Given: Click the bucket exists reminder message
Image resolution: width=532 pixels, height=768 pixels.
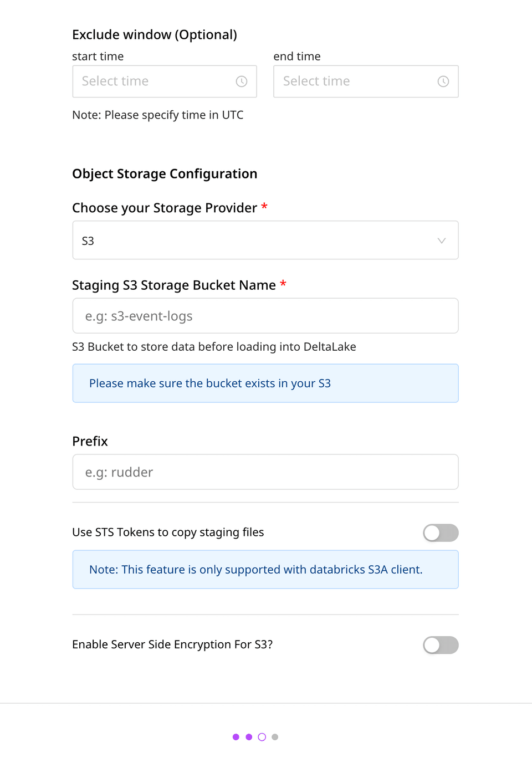Looking at the screenshot, I should (265, 383).
